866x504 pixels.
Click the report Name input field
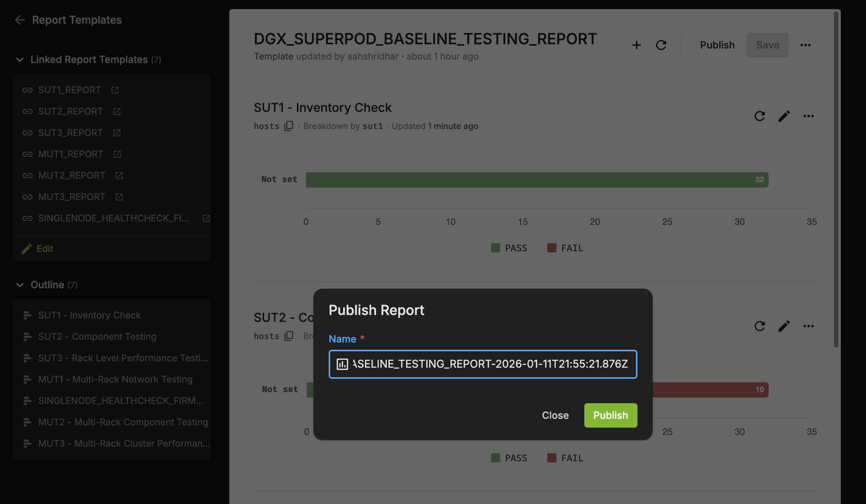483,364
